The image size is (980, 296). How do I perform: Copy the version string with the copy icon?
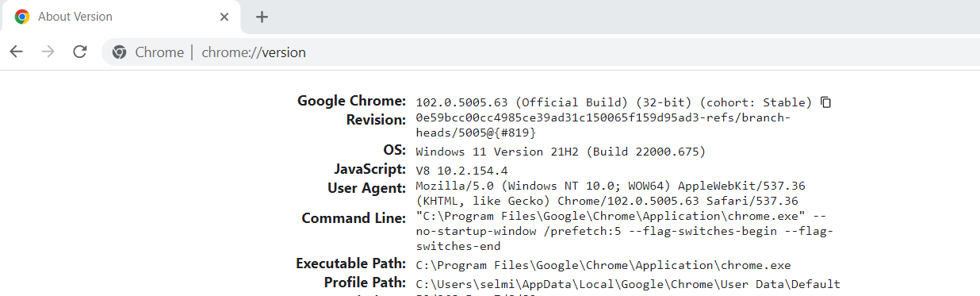pyautogui.click(x=826, y=102)
